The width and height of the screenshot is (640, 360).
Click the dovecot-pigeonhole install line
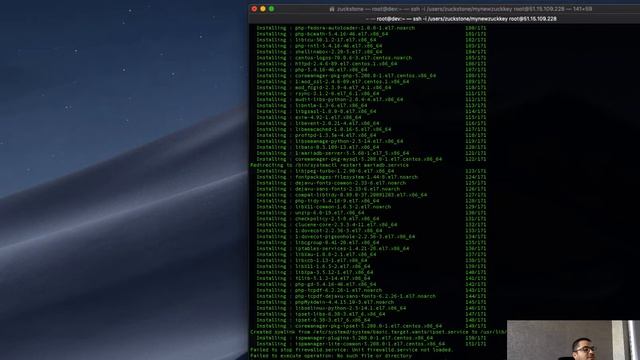371,237
